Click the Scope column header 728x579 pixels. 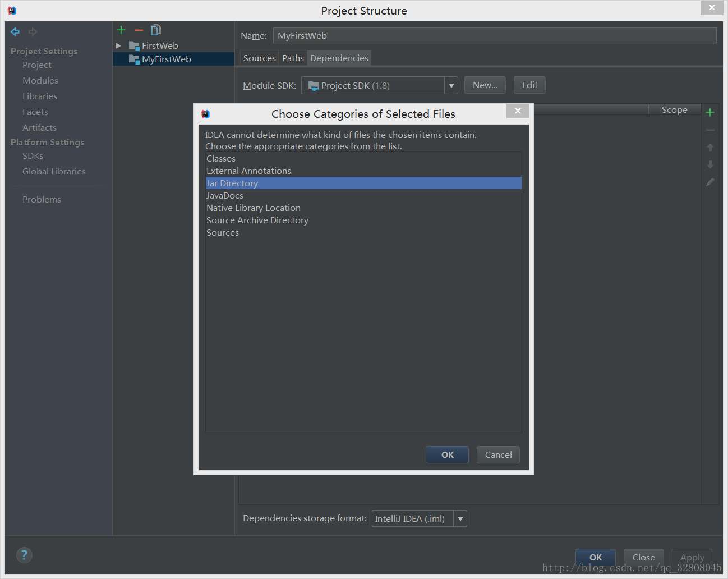pyautogui.click(x=674, y=110)
